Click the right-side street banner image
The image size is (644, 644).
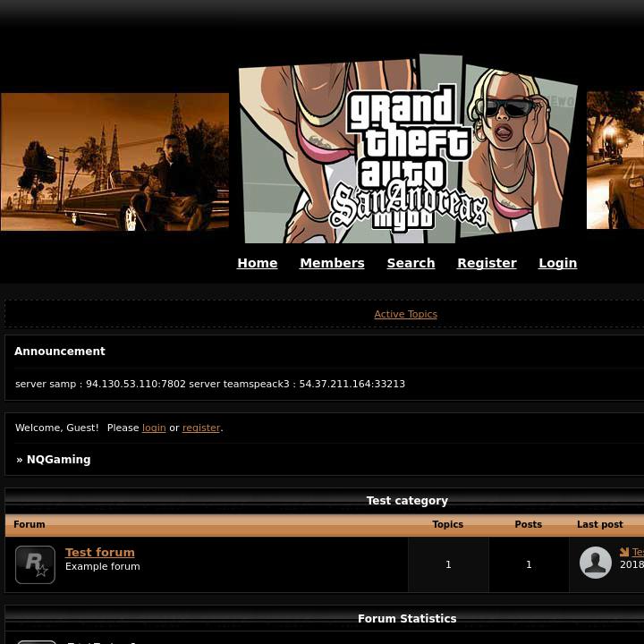tap(615, 160)
